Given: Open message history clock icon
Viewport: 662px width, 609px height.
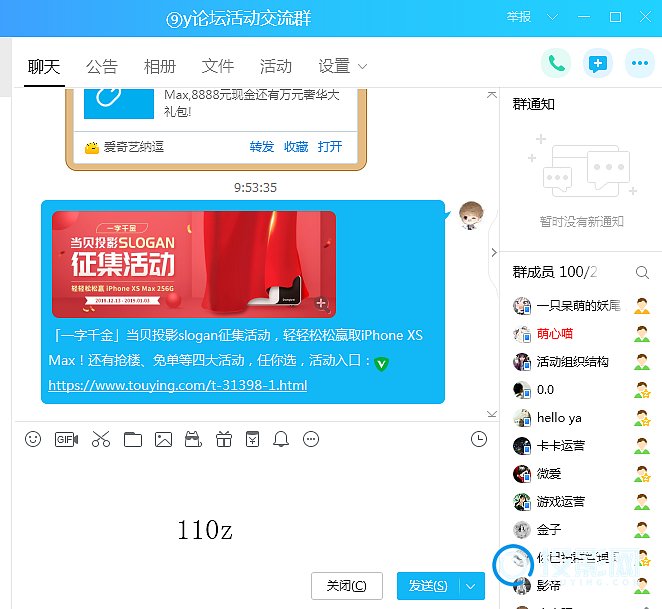Looking at the screenshot, I should click(479, 439).
